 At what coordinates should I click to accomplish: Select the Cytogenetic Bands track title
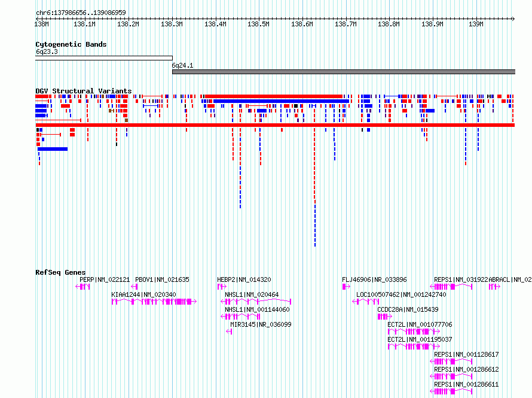pyautogui.click(x=71, y=44)
